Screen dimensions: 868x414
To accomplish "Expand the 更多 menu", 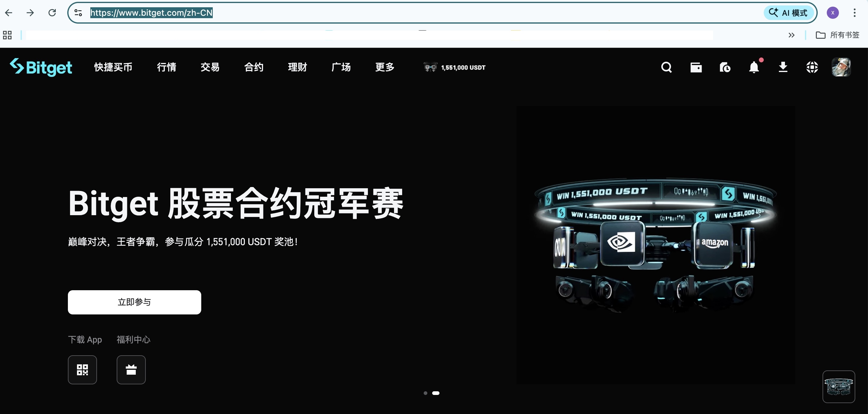I will [385, 67].
